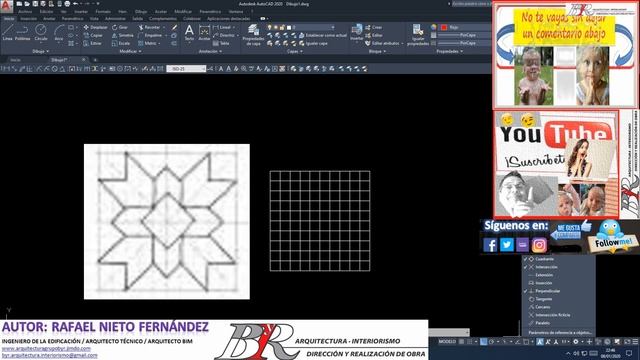Click the plot/print icon in quick access toolbar

(x=67, y=4)
